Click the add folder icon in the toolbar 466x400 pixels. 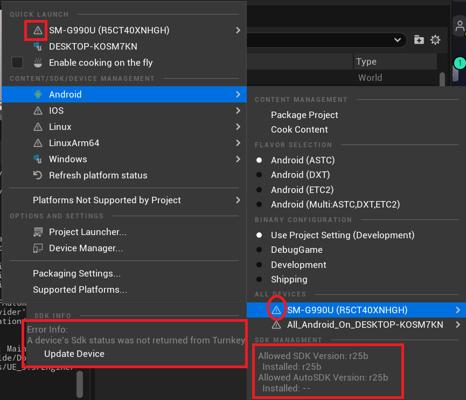point(419,40)
